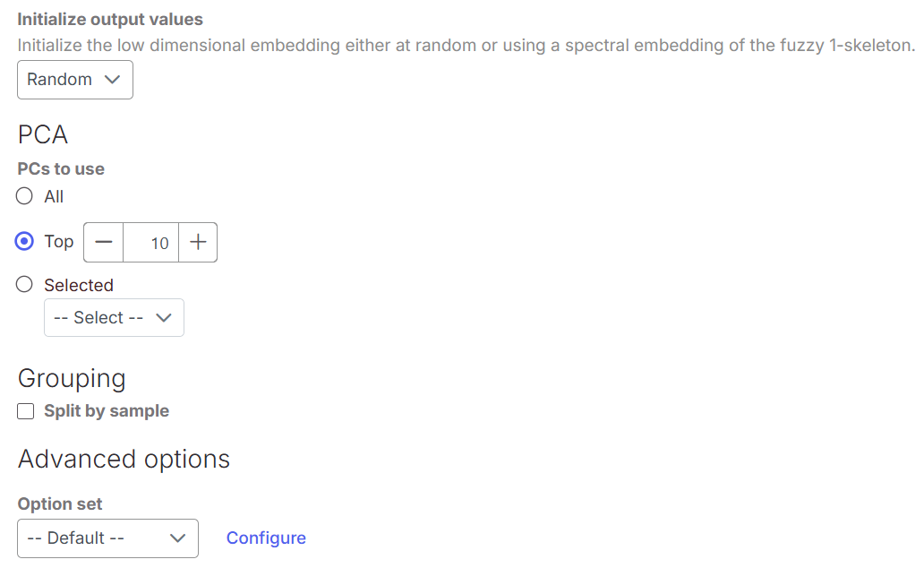The height and width of the screenshot is (568, 924).
Task: Click the Selected label text
Action: click(79, 286)
